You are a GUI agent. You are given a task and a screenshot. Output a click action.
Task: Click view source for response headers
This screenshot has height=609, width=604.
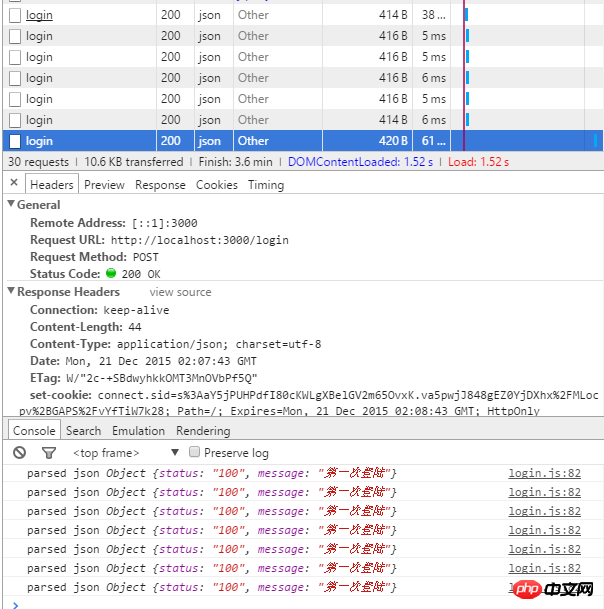(181, 292)
